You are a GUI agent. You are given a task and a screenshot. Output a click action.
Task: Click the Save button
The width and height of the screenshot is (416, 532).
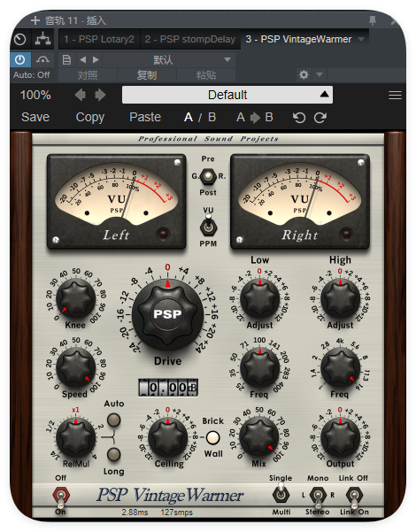coord(35,118)
